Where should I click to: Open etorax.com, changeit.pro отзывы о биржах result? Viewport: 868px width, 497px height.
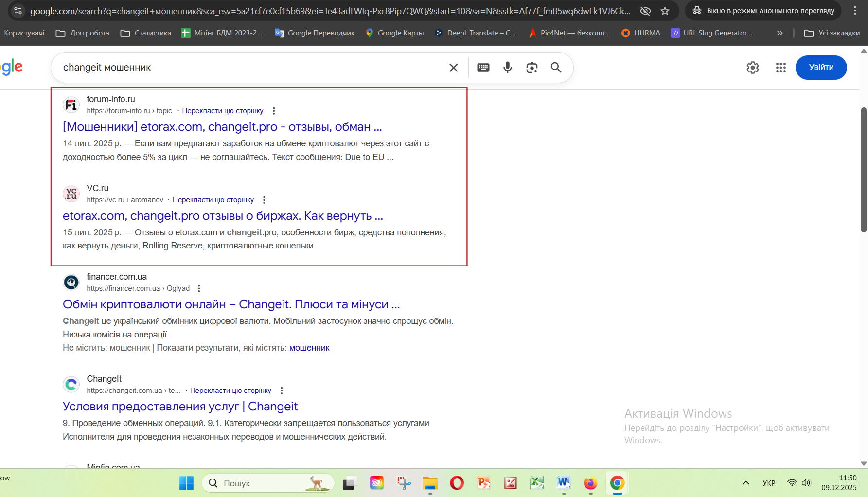click(x=223, y=216)
